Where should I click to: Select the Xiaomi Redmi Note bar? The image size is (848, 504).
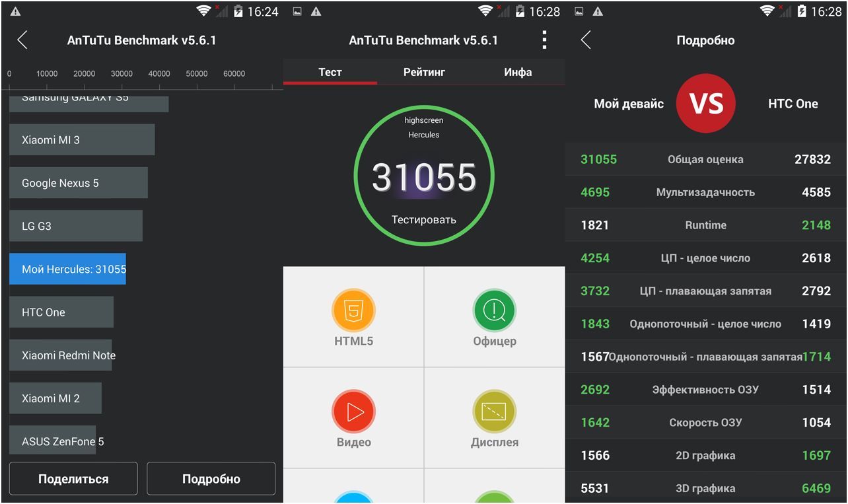pyautogui.click(x=61, y=355)
